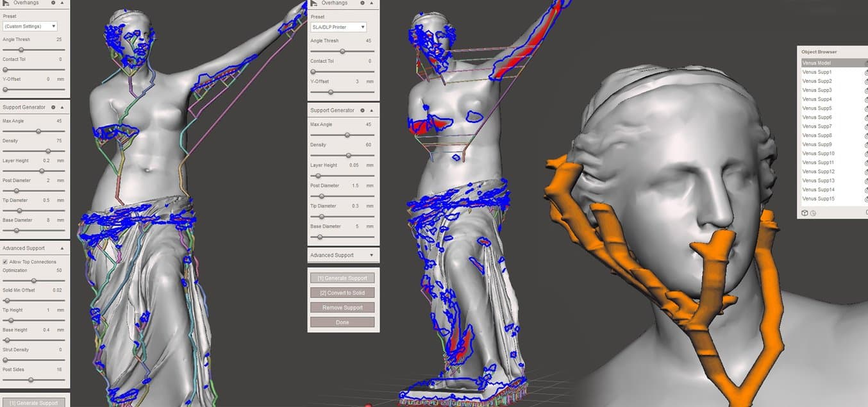Collapse the left Advanced Support section
868x407 pixels.
click(x=62, y=248)
